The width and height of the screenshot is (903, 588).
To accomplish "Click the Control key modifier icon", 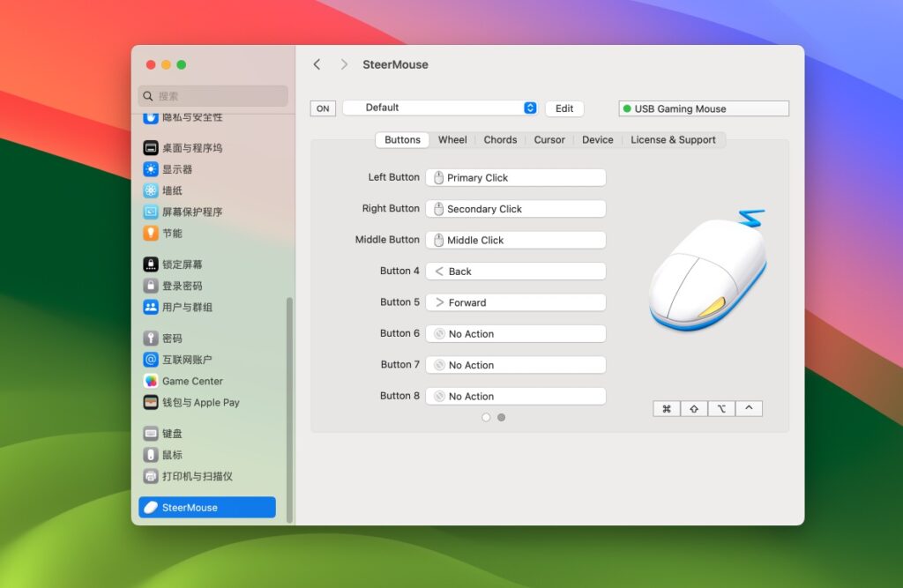I will click(x=748, y=407).
